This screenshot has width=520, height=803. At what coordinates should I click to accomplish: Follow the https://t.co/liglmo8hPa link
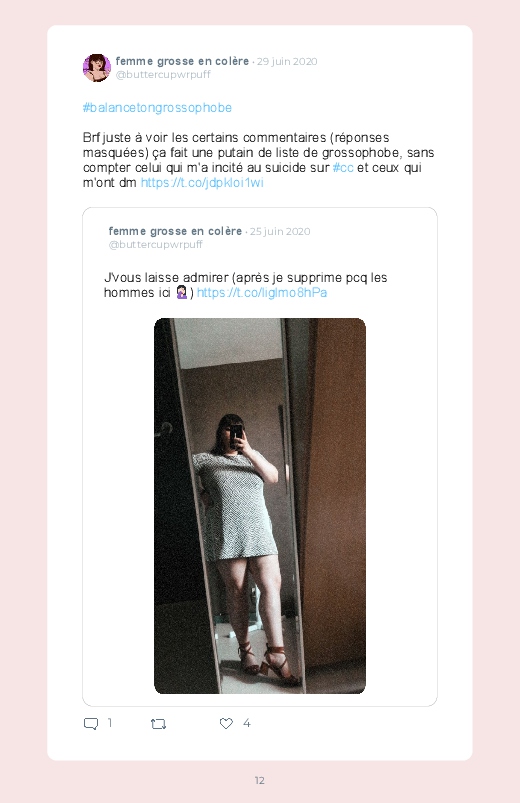click(x=262, y=292)
